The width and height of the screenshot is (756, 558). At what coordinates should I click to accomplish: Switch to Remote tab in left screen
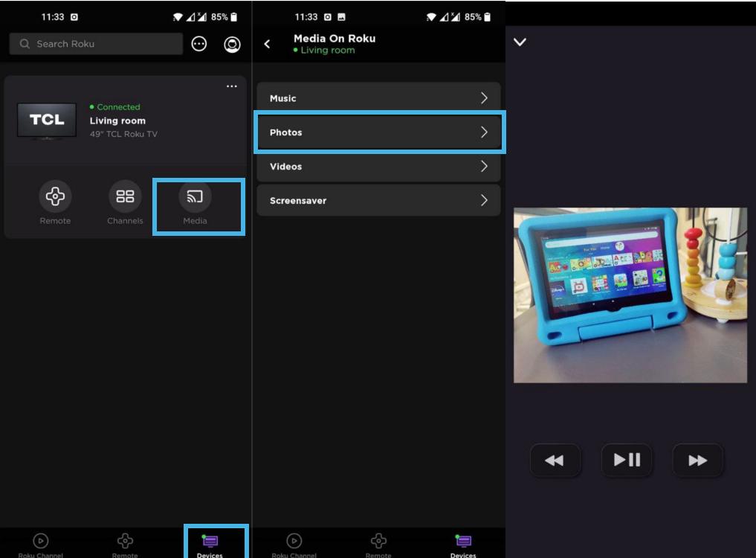point(125,545)
